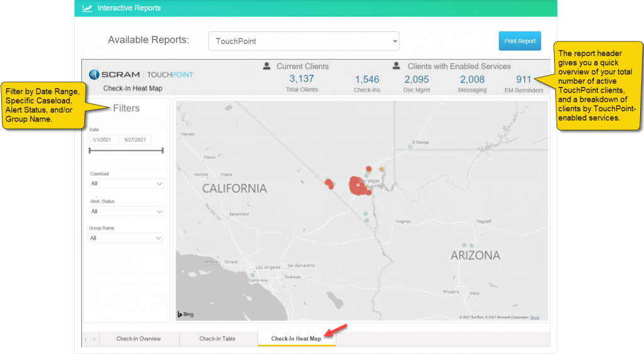
Task: Click the SCRAM TouchPoint logo
Action: coord(141,74)
